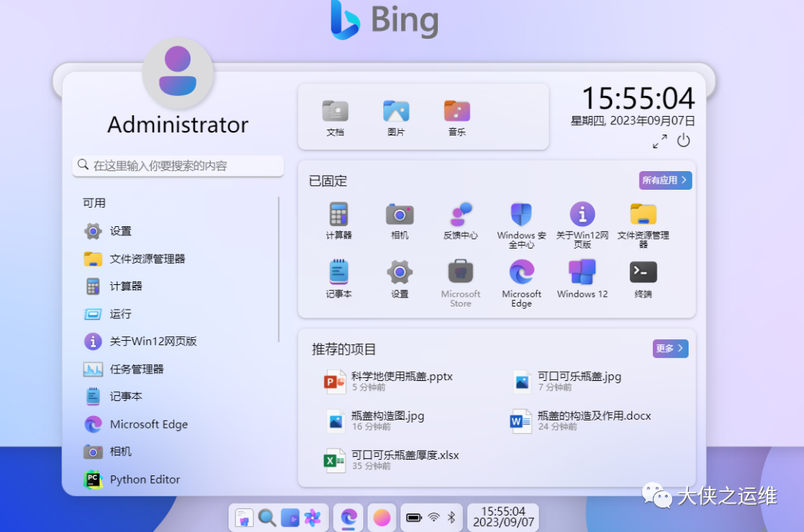Open the pinned 反馈中心 app
Screen dimensions: 804x532
(461, 221)
